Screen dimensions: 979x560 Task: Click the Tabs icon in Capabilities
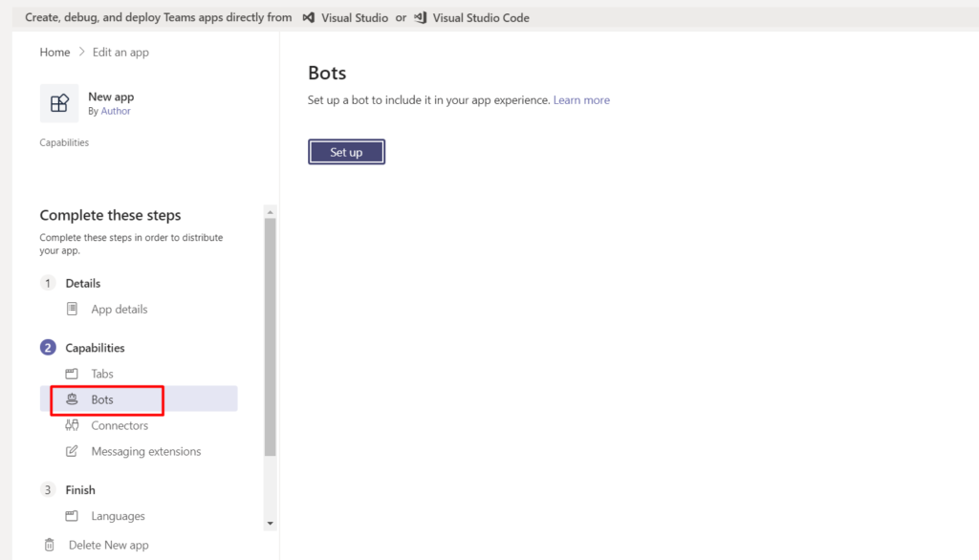click(x=72, y=374)
